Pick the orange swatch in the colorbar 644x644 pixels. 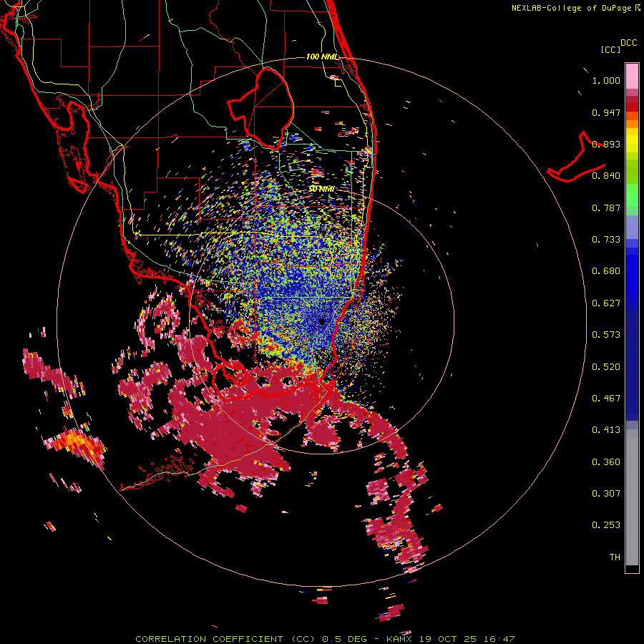click(x=632, y=124)
